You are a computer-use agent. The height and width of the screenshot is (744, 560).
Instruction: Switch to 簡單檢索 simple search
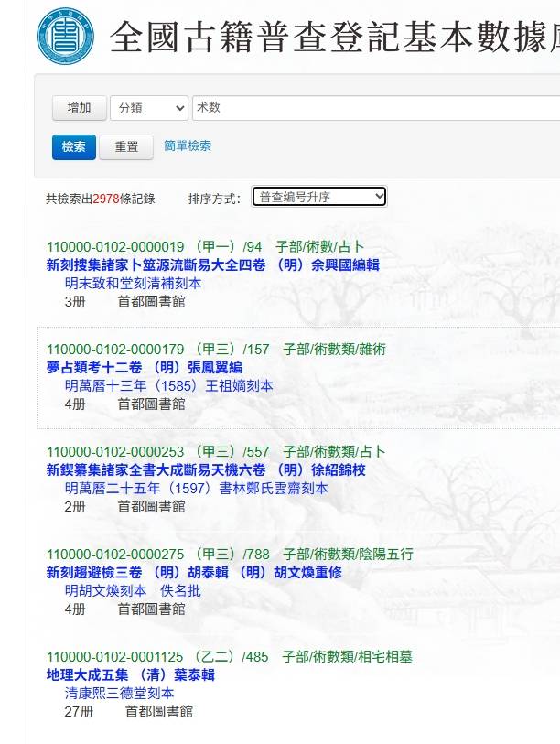click(x=188, y=146)
